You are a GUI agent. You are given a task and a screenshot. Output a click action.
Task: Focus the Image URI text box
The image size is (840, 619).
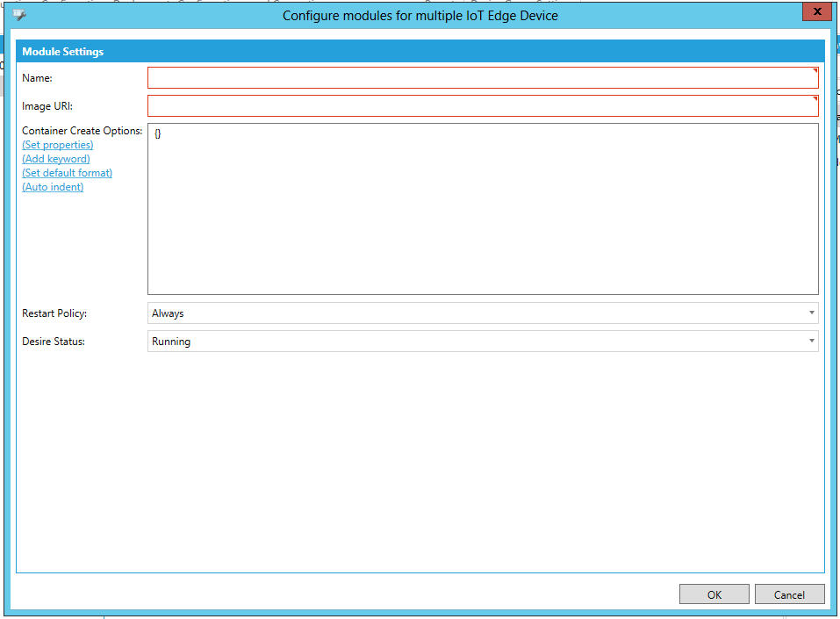(483, 106)
